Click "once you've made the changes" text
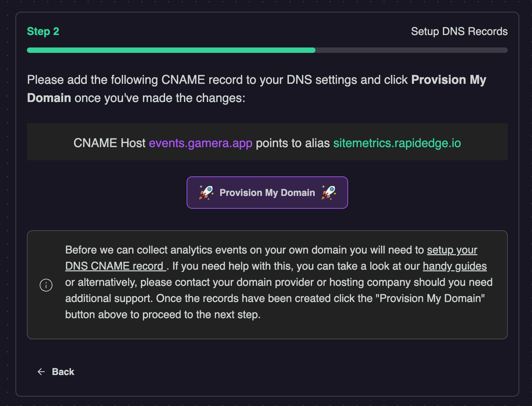 160,98
